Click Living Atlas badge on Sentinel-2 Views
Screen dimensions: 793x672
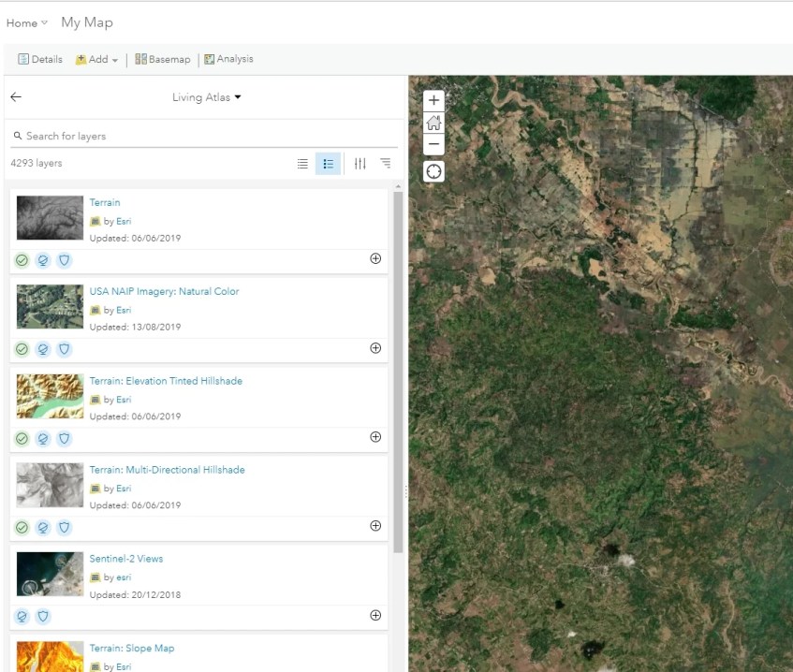tap(22, 617)
